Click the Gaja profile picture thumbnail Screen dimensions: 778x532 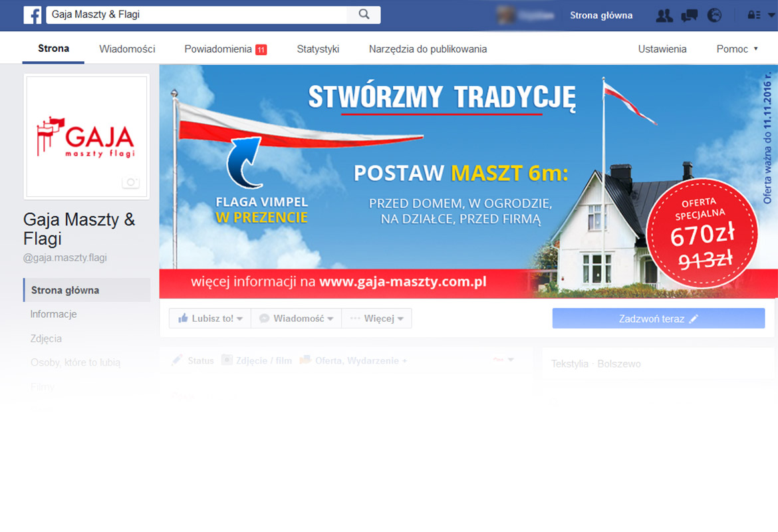pyautogui.click(x=87, y=136)
